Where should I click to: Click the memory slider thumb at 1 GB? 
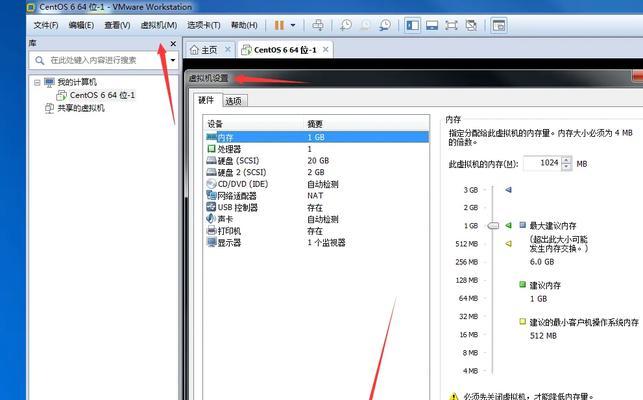(493, 226)
